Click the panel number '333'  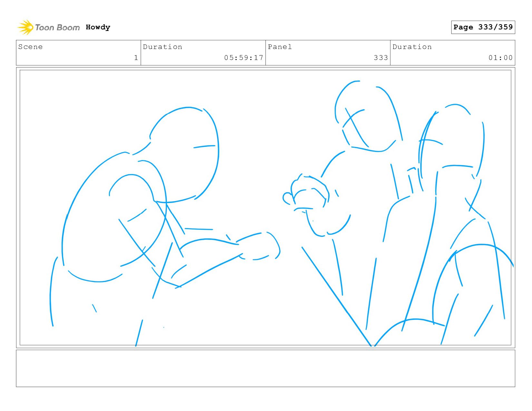[x=381, y=58]
